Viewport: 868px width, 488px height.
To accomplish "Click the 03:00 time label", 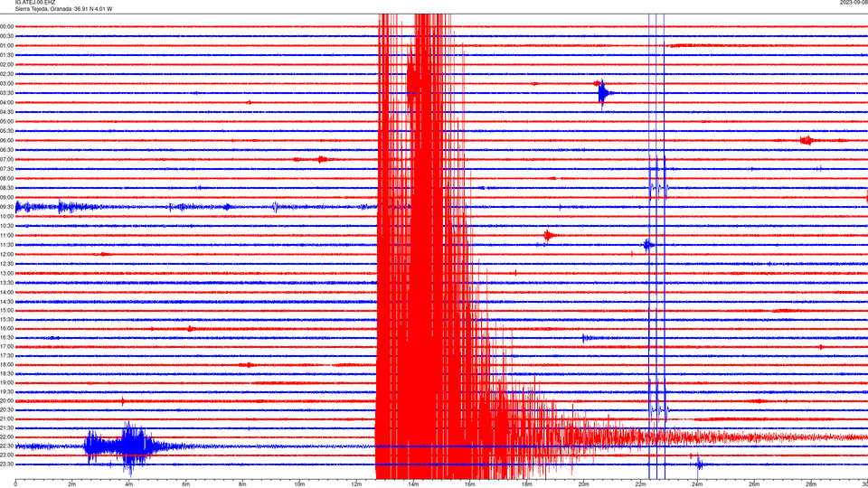I will 6,83.
